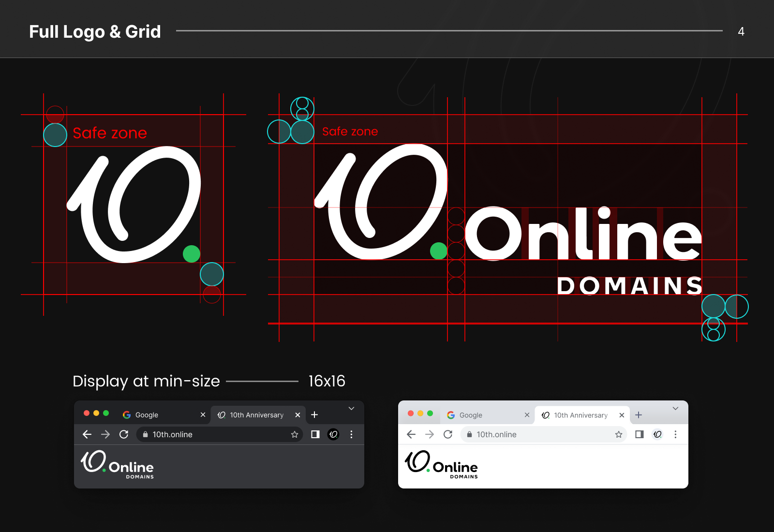Screen dimensions: 774x532
Task: Select the 10th Anniversary tab
Action: [256, 414]
